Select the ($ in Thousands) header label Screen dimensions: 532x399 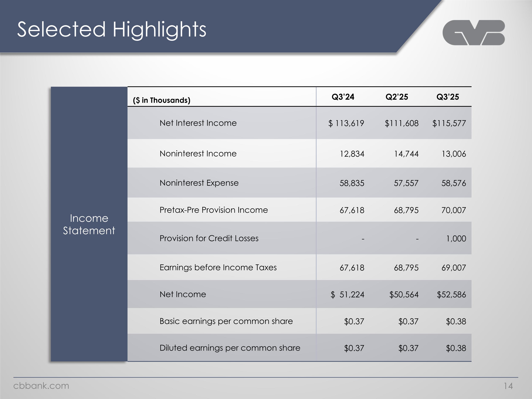pyautogui.click(x=161, y=100)
